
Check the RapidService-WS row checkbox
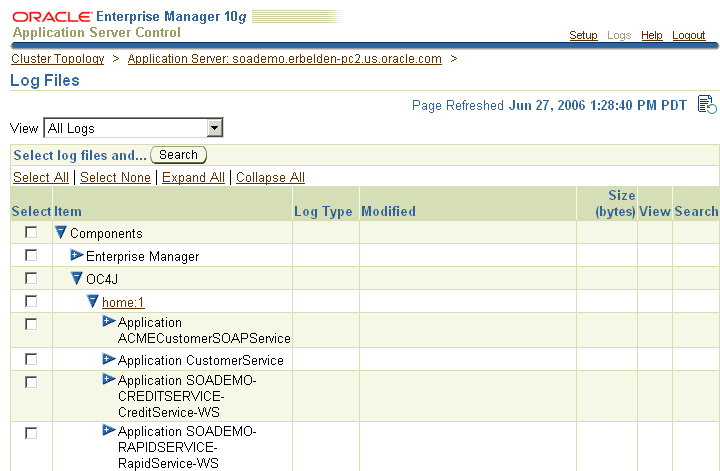(31, 433)
